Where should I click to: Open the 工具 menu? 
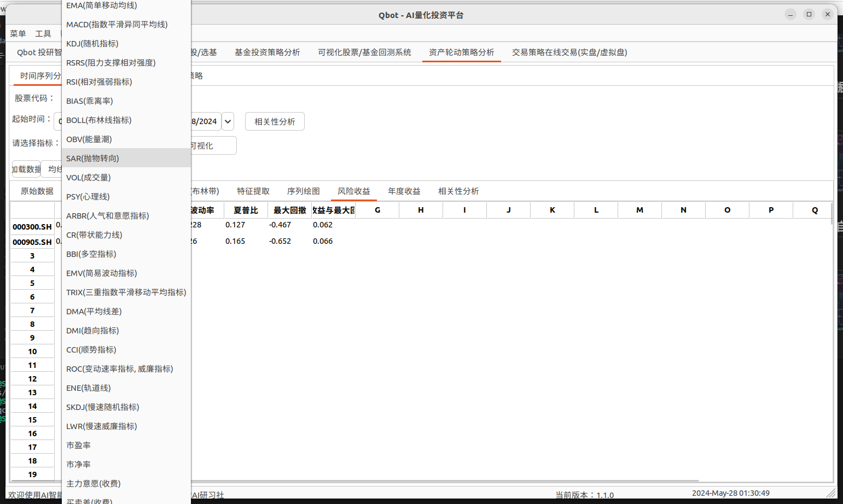[x=43, y=33]
